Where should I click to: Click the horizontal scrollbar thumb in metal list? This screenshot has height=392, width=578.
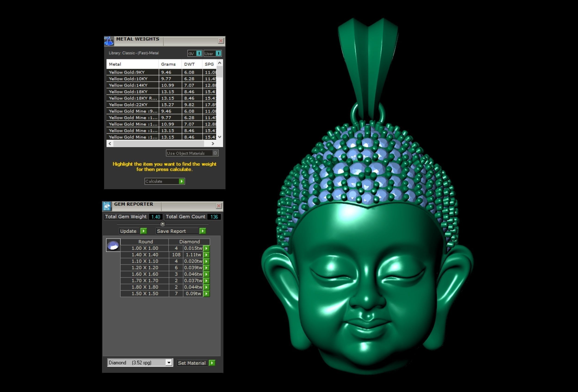tap(159, 144)
